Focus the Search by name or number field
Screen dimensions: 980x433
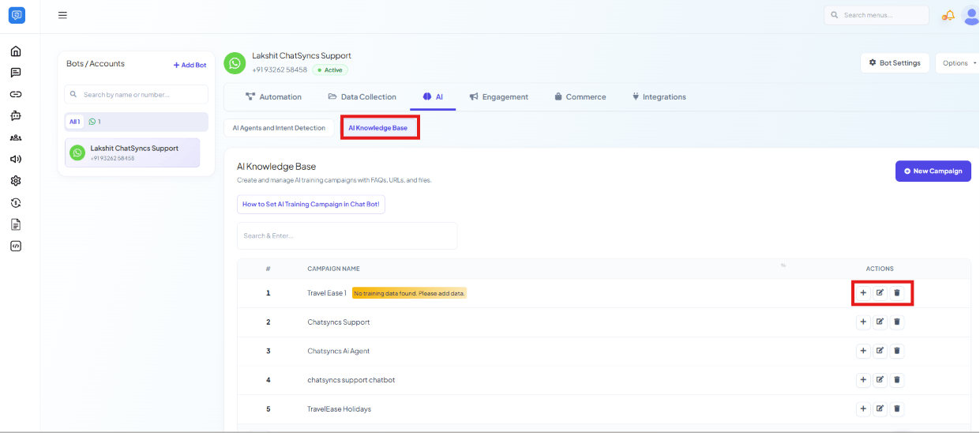(137, 95)
